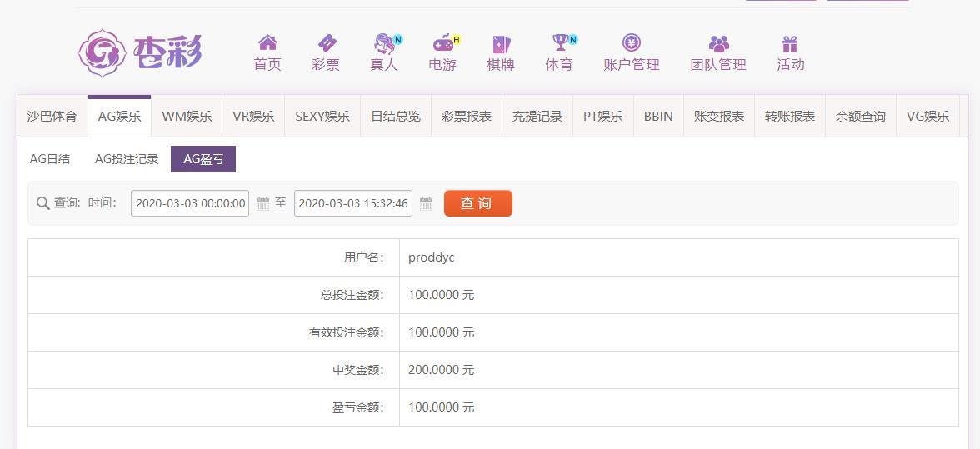Click the start time field 2020-03-03 00:00:00
The image size is (980, 449).
(x=190, y=203)
